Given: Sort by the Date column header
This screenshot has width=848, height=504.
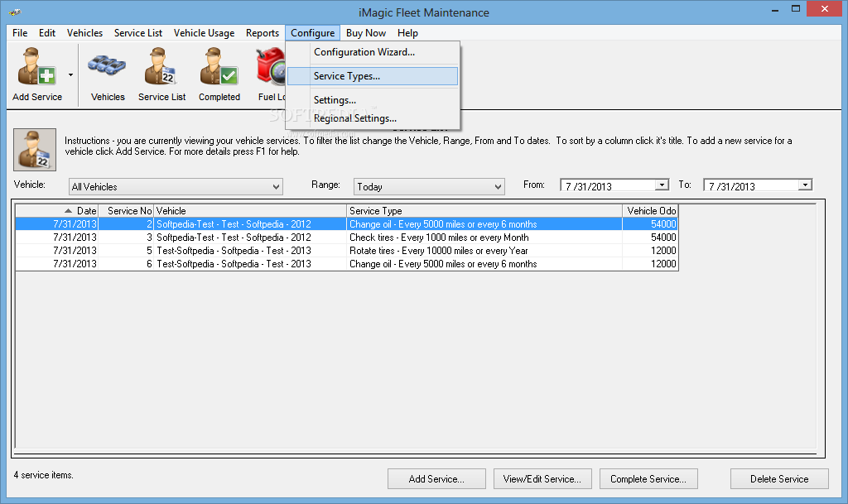Looking at the screenshot, I should 56,211.
